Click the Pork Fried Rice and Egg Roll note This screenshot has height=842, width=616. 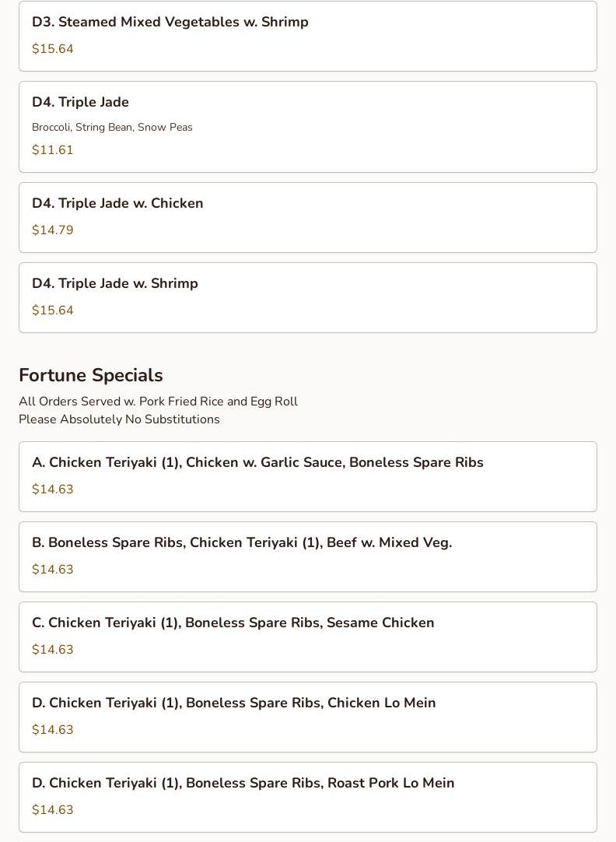pyautogui.click(x=159, y=401)
